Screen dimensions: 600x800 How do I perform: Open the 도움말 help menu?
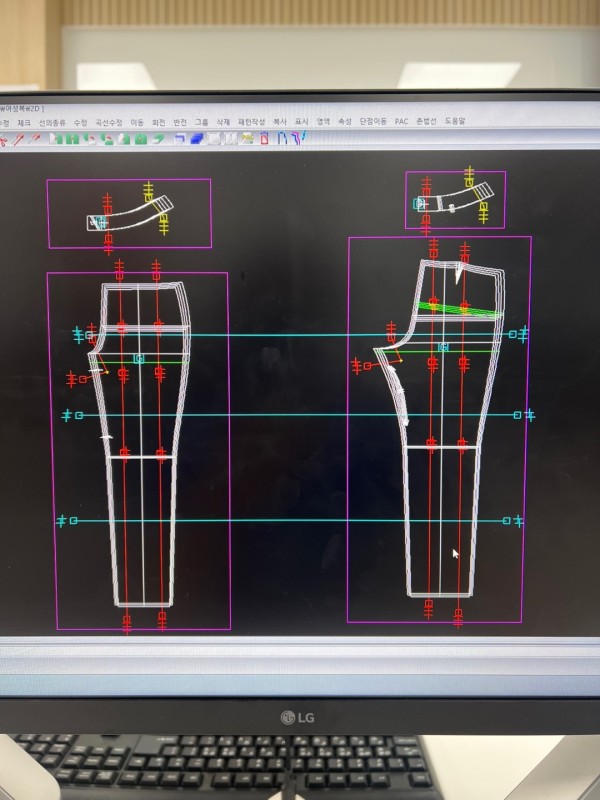pyautogui.click(x=455, y=121)
